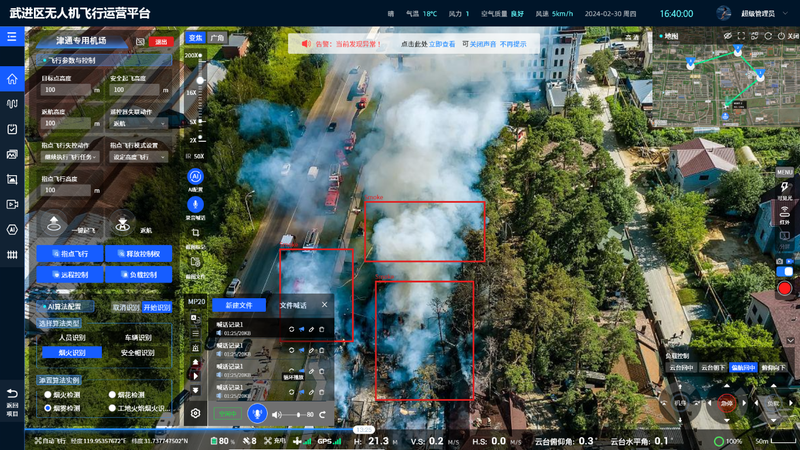Open the payload settings hexagon gear icon
The image size is (800, 450).
pos(195,413)
